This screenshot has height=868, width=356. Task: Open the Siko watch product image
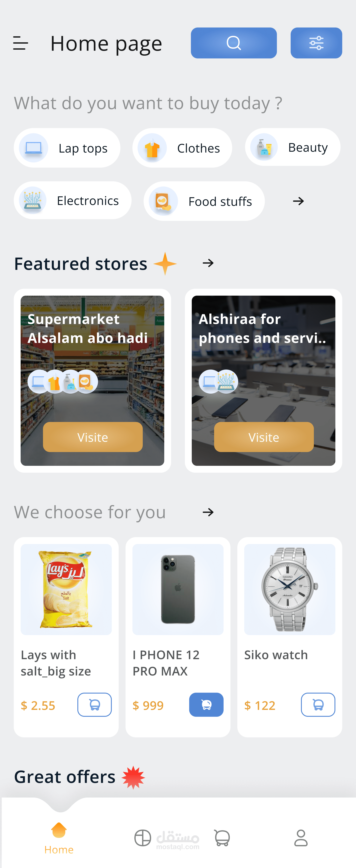290,589
